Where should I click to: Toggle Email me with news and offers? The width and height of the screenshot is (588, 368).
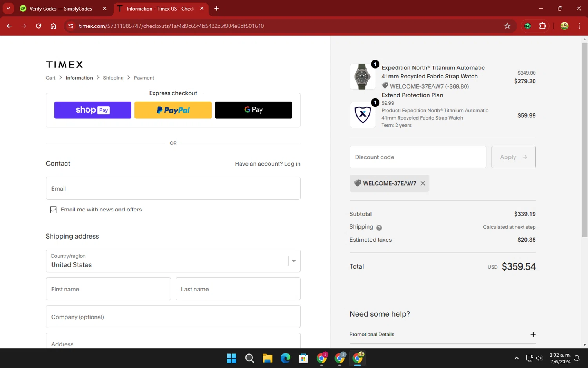click(53, 210)
